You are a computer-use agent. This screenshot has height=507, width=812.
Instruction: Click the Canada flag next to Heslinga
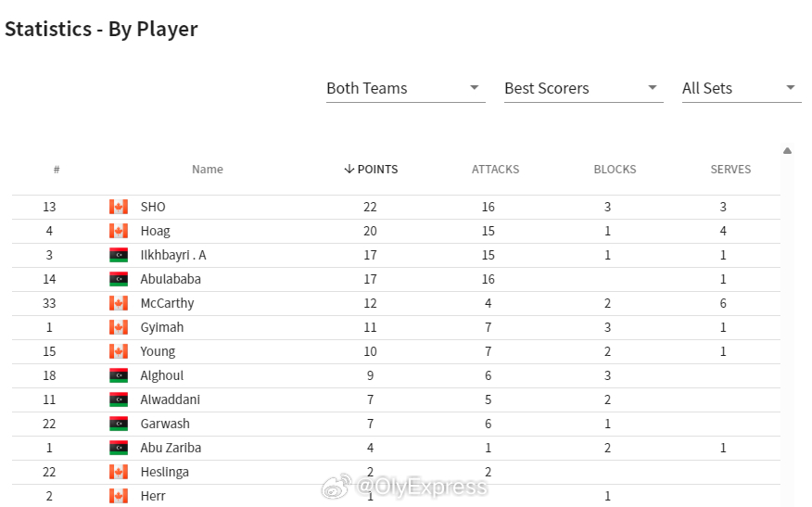click(x=119, y=472)
